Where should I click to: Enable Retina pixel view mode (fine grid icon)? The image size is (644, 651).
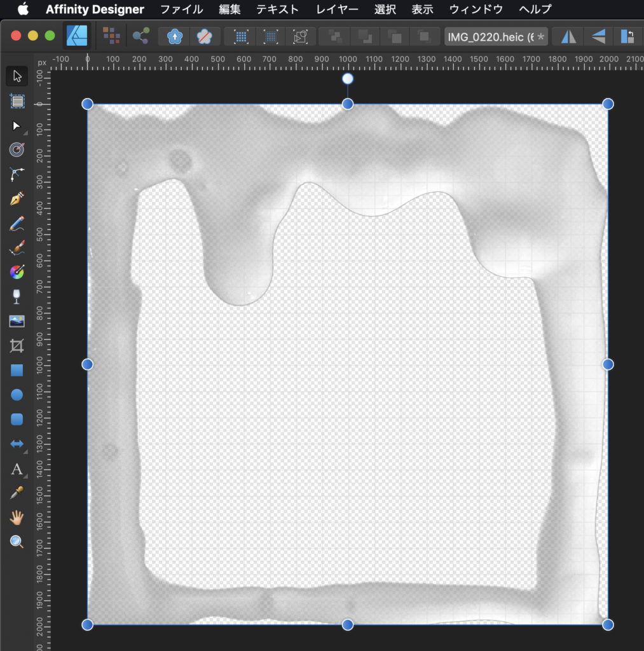271,36
